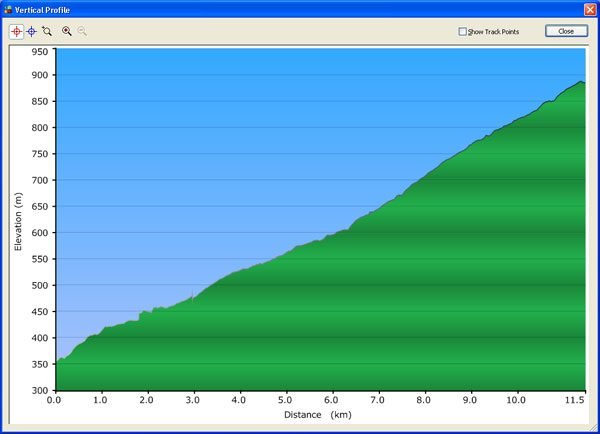Enable the Show Track Points checkbox

[463, 31]
